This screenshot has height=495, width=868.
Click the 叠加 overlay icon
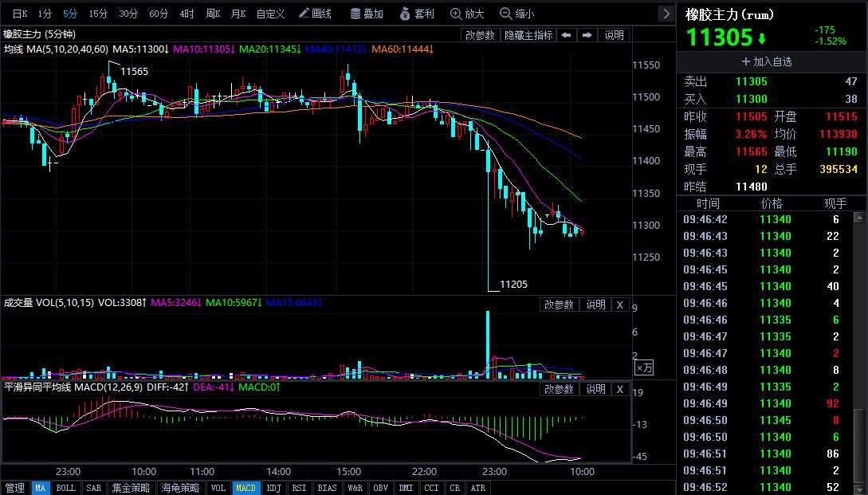coord(367,14)
